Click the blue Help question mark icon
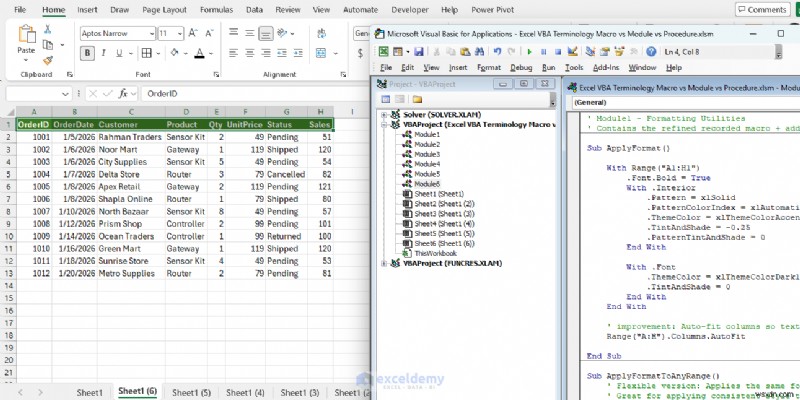Image resolution: width=800 pixels, height=400 pixels. click(x=651, y=52)
